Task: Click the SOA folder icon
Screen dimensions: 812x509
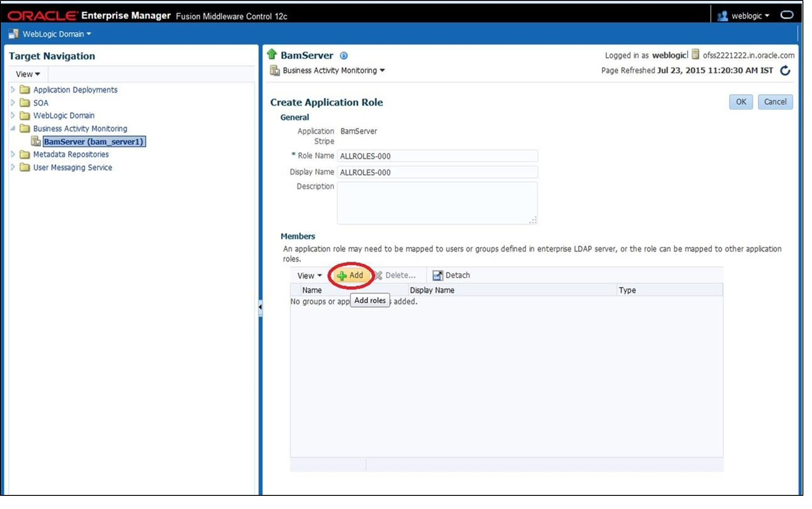Action: pos(25,103)
